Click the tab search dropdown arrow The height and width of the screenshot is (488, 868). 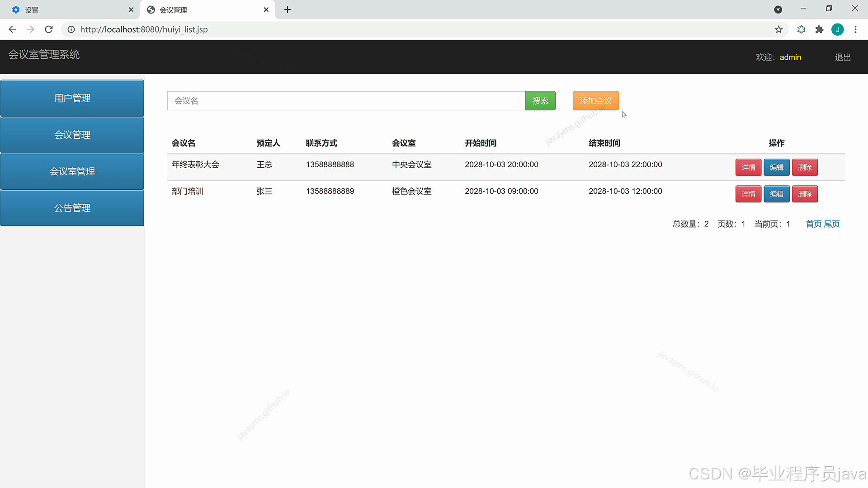click(x=778, y=9)
